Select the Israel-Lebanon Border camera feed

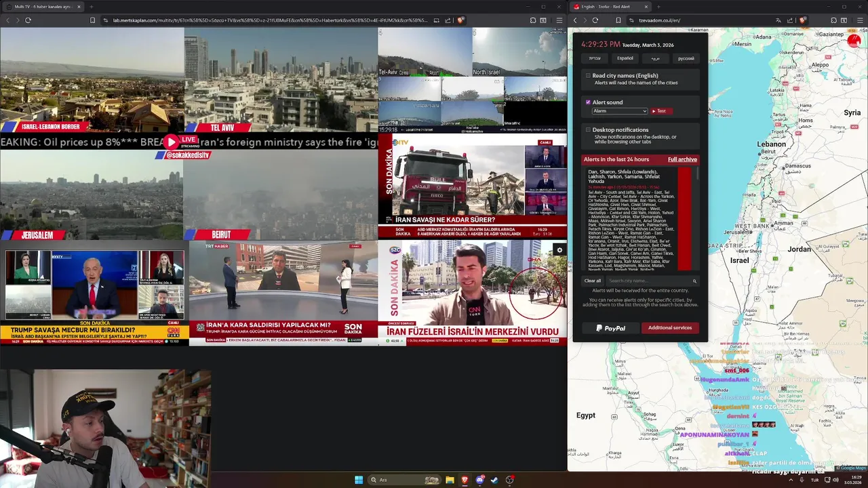pos(92,80)
